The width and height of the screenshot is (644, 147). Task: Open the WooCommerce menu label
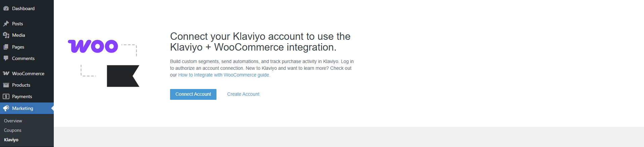(28, 73)
